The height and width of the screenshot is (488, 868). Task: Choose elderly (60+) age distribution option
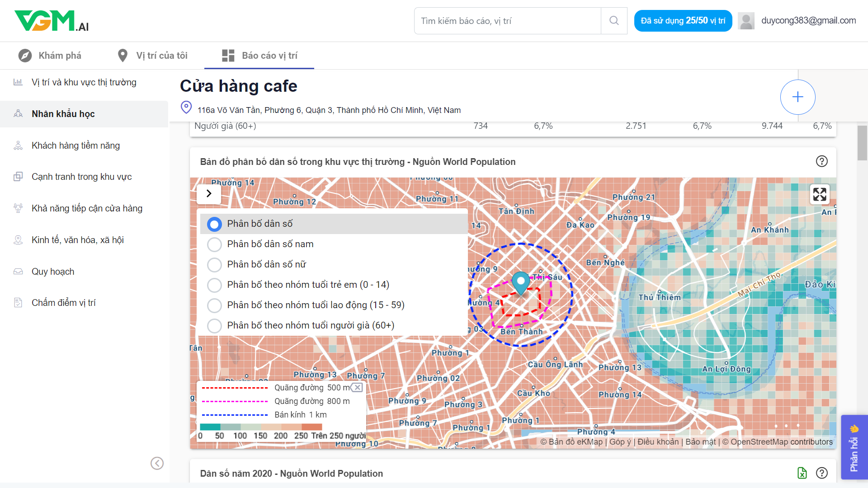point(214,326)
